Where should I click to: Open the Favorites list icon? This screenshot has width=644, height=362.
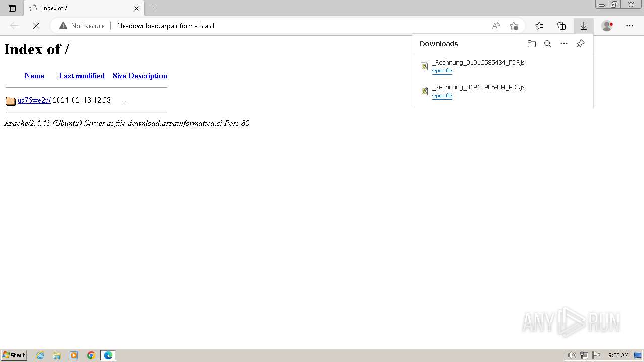[539, 26]
